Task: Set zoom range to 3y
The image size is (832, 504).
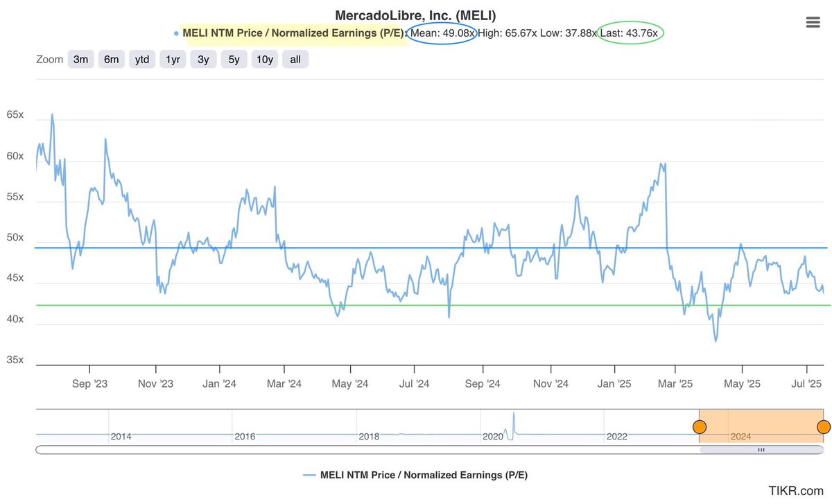Action: pos(203,59)
